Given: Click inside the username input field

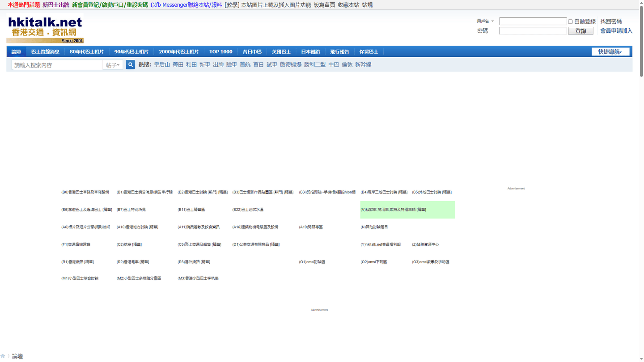Looking at the screenshot, I should [x=533, y=21].
